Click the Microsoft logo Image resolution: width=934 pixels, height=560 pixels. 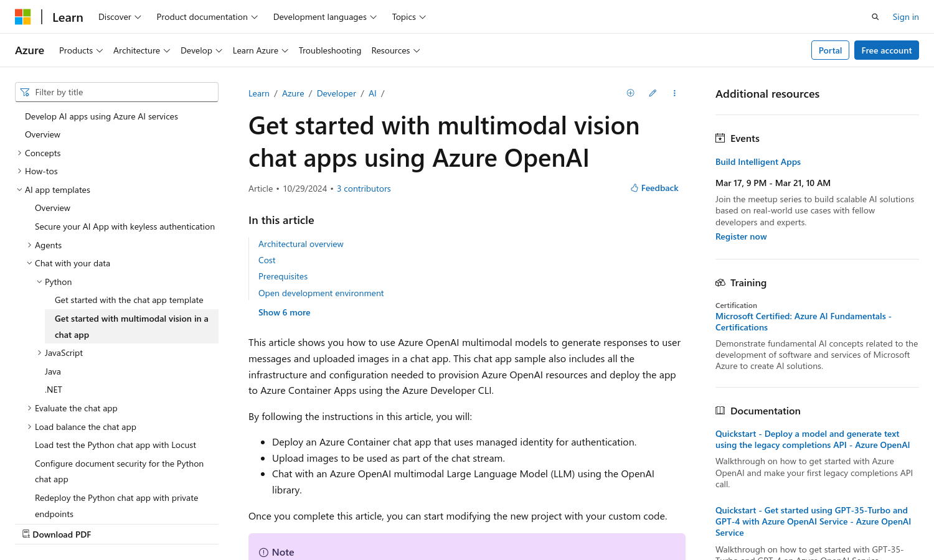(x=23, y=17)
